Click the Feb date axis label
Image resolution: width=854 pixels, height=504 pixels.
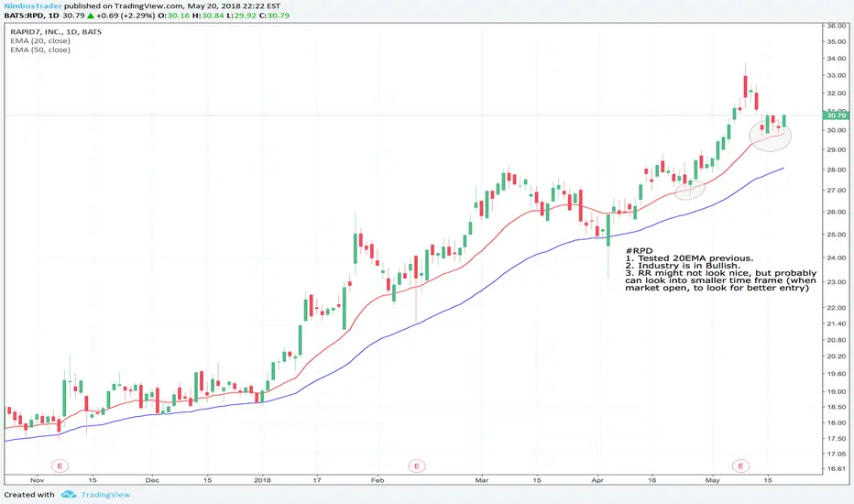(x=378, y=480)
